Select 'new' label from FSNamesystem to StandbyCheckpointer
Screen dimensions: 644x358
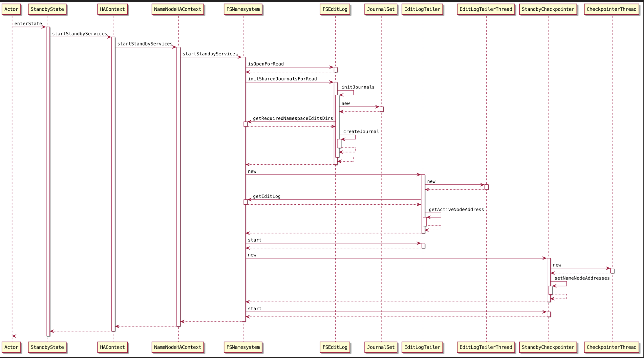coord(252,255)
